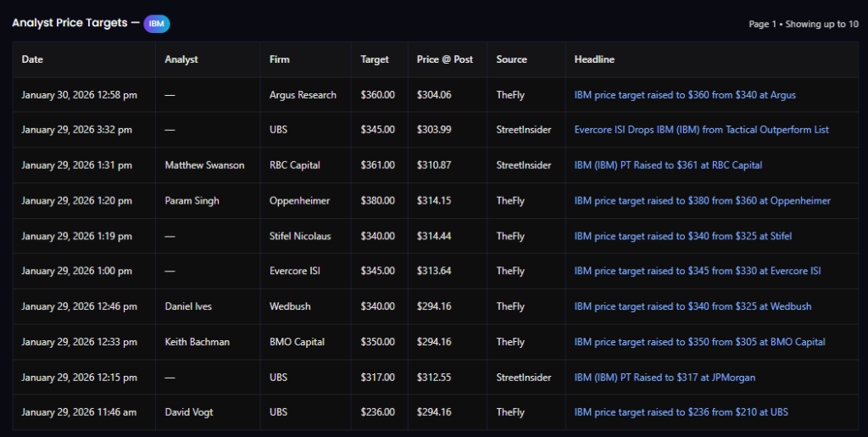868x437 pixels.
Task: Open the JPMorgan $317 PT headline
Action: (665, 377)
